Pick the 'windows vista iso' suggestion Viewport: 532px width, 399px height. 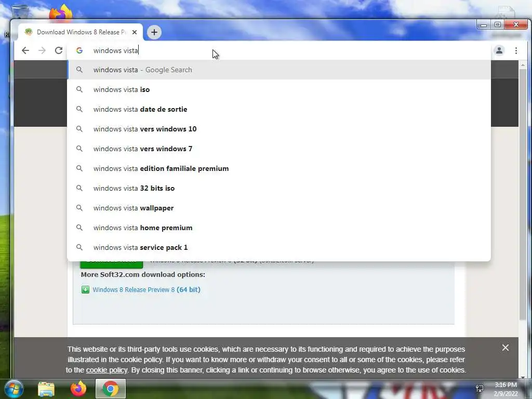coord(279,89)
